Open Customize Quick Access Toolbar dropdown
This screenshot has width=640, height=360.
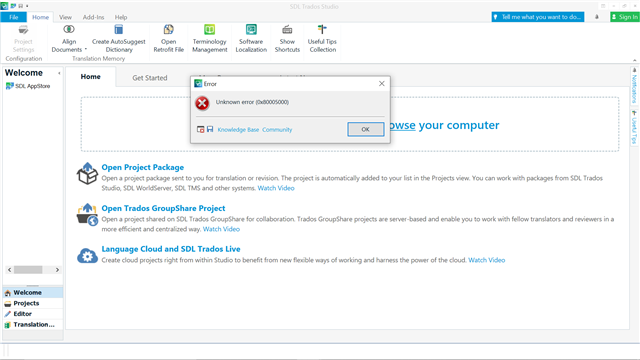point(27,6)
